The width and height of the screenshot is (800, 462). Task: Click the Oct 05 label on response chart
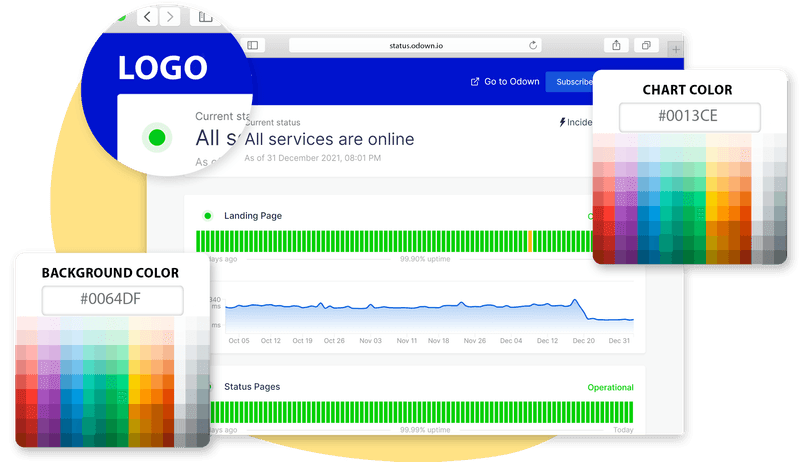[x=239, y=341]
